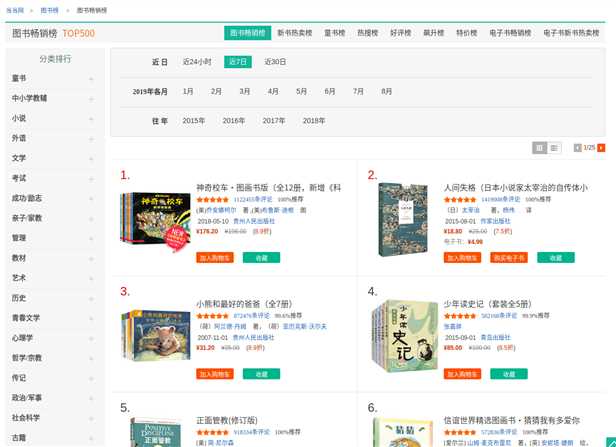Screen dimensions: 616x447
Task: Select 5月 of 2019
Action: pyautogui.click(x=301, y=92)
